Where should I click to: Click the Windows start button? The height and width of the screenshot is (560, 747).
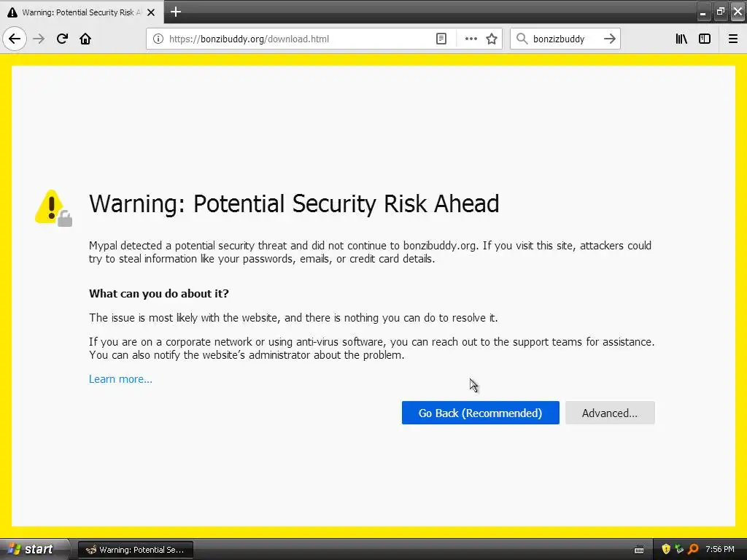34,549
